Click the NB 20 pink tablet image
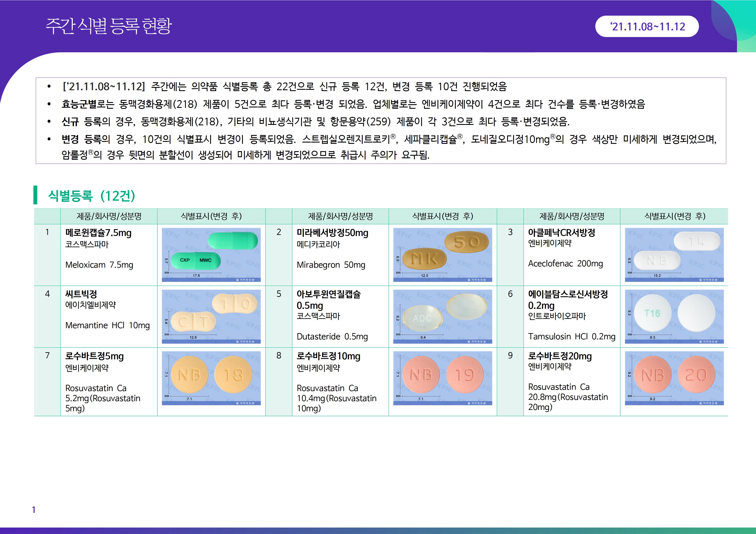The height and width of the screenshot is (534, 756). point(674,378)
